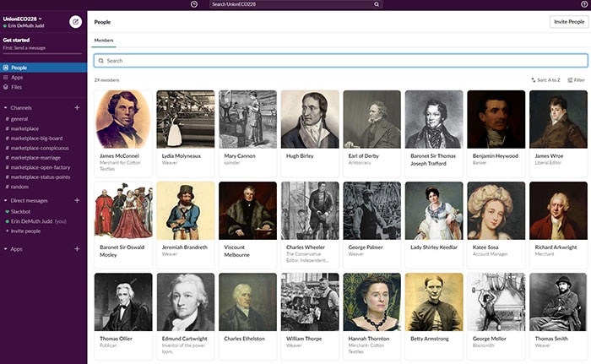591x364 pixels.
Task: Click the members Search input field
Action: tap(341, 61)
